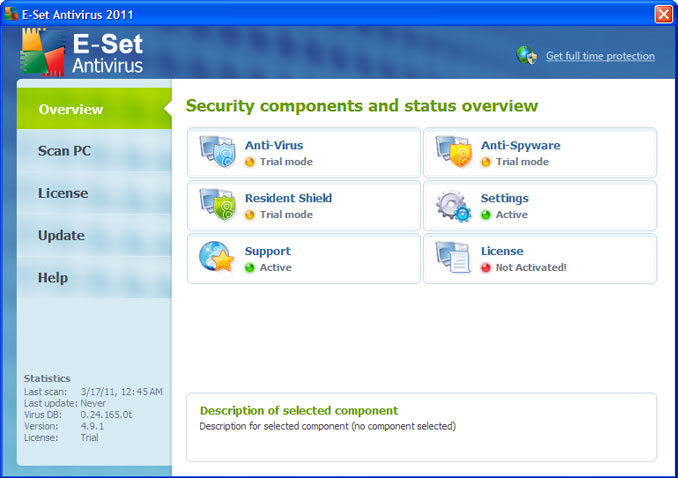Click the Anti-Spyware orange shield icon
678x478 pixels.
(x=454, y=151)
